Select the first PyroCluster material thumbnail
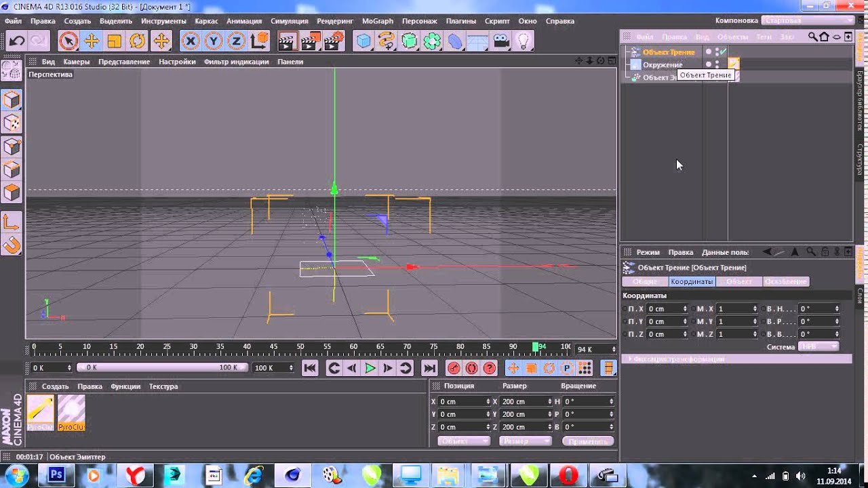 tap(41, 413)
